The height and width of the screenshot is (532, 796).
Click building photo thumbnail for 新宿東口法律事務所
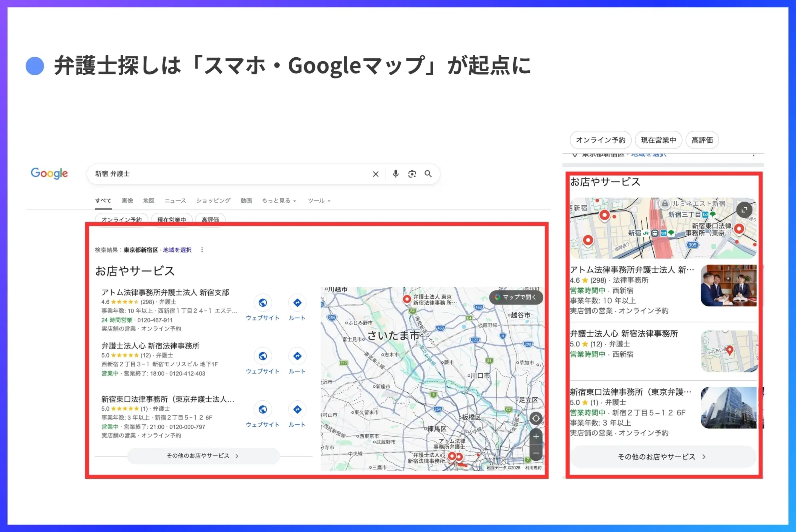[x=729, y=408]
